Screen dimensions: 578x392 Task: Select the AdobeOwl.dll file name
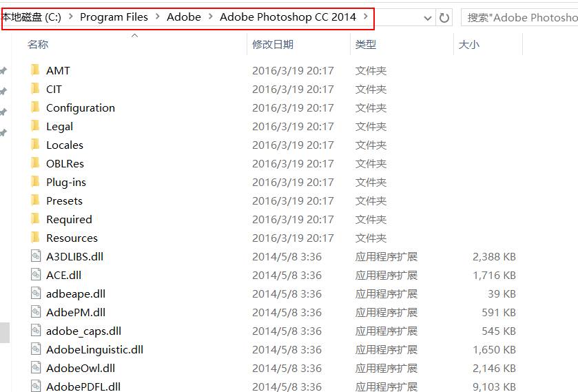coord(81,369)
